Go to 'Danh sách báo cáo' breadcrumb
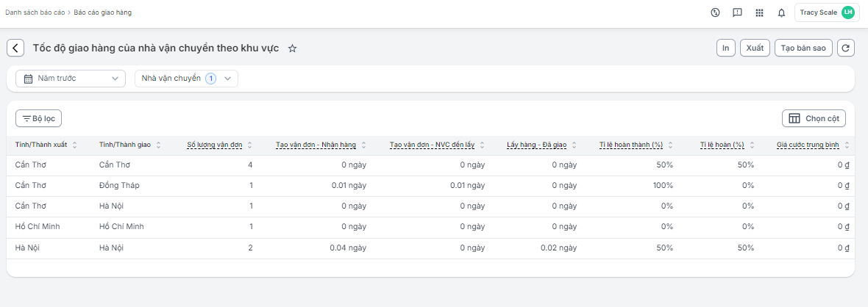 pyautogui.click(x=35, y=12)
